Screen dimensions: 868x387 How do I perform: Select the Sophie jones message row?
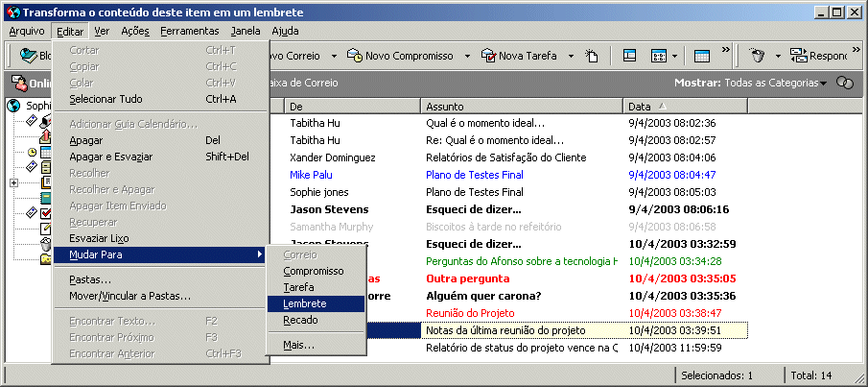(x=509, y=192)
